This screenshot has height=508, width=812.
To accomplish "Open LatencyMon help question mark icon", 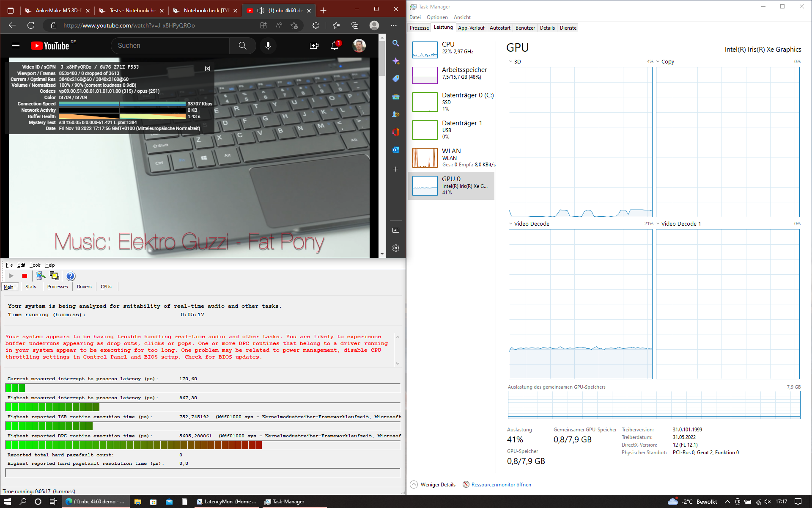I will (71, 276).
